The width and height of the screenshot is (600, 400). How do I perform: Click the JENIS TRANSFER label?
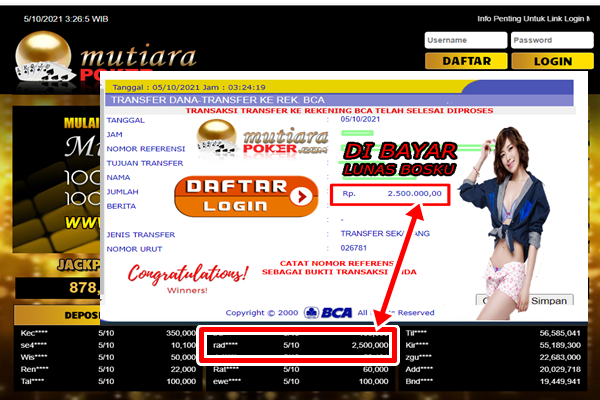[x=140, y=235]
